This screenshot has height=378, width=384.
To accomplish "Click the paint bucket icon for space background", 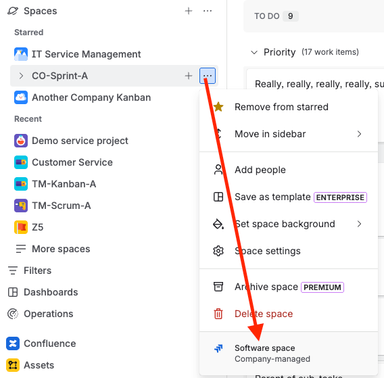I will 218,224.
